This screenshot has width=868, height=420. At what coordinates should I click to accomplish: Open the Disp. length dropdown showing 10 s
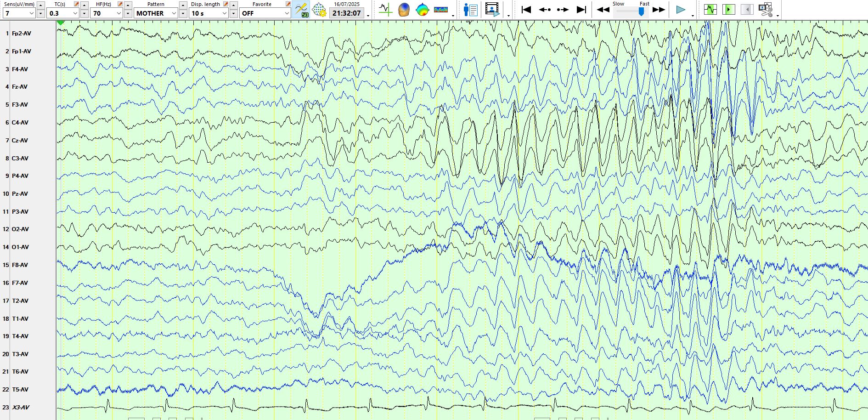pos(209,13)
